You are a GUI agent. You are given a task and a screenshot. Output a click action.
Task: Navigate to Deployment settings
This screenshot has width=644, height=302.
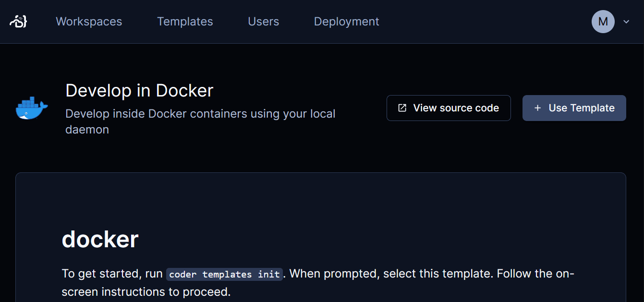tap(346, 22)
